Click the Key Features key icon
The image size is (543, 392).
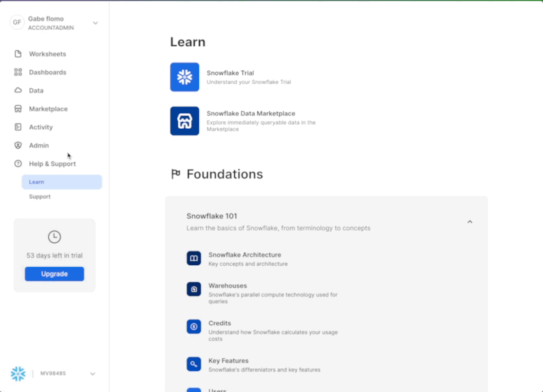click(x=194, y=364)
